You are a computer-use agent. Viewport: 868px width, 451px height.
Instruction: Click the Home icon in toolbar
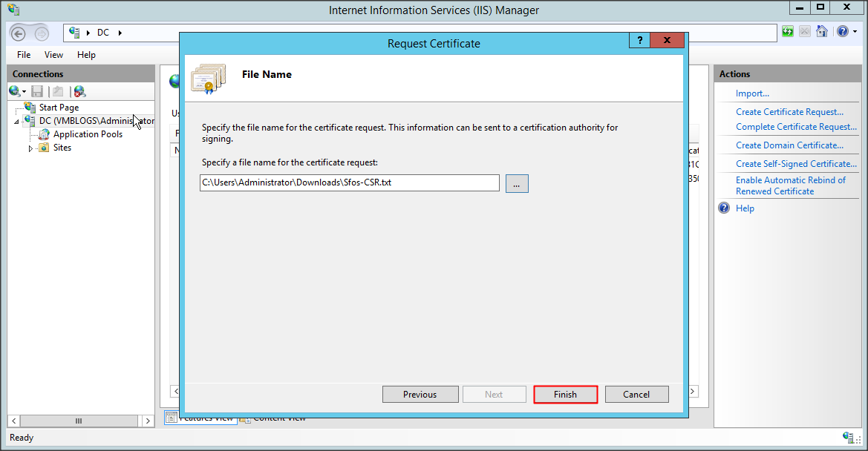(x=822, y=32)
